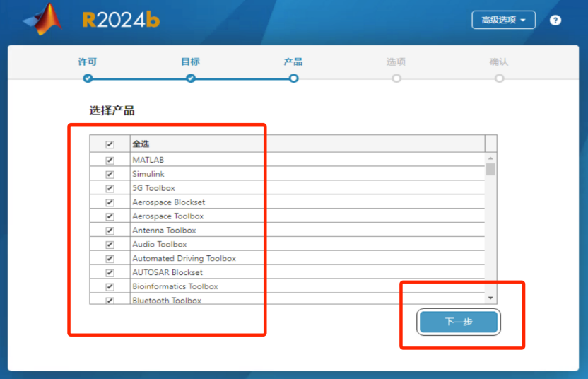Select the Aerospace Blockset row text

pos(169,202)
